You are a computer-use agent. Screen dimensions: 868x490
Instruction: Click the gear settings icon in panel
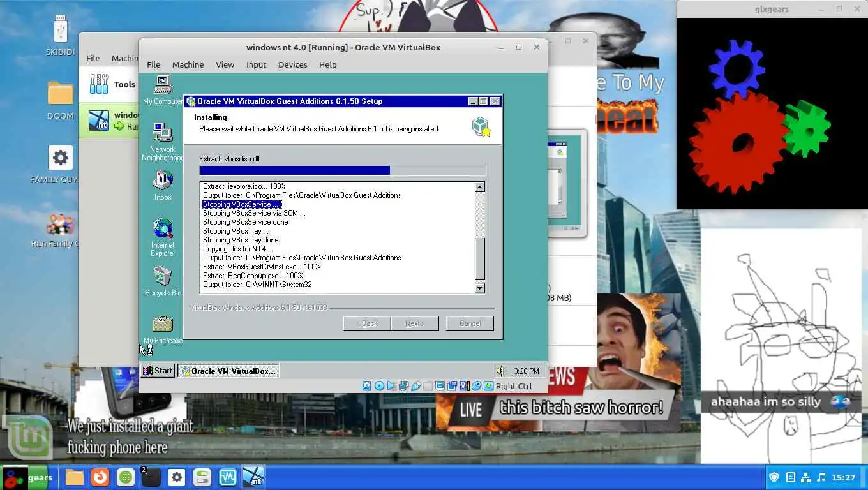(x=177, y=477)
